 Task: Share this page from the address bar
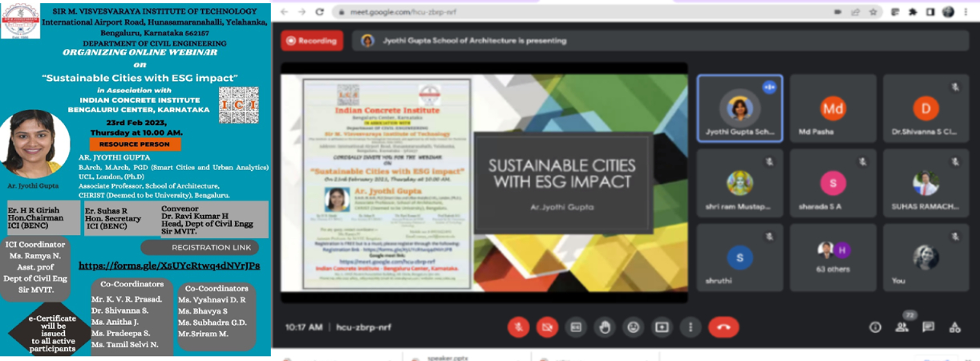tap(855, 12)
